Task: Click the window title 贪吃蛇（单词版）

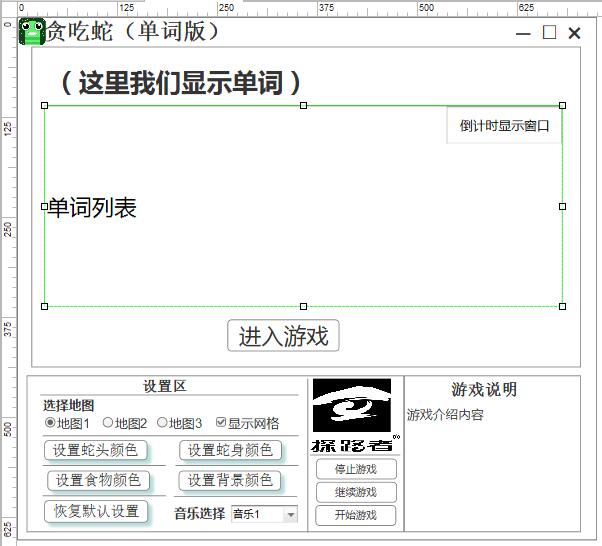Action: [x=133, y=31]
